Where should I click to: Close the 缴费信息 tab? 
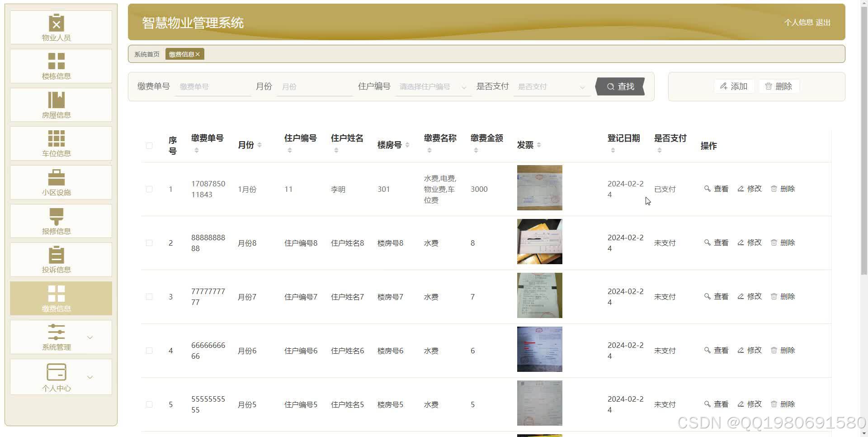(x=198, y=54)
